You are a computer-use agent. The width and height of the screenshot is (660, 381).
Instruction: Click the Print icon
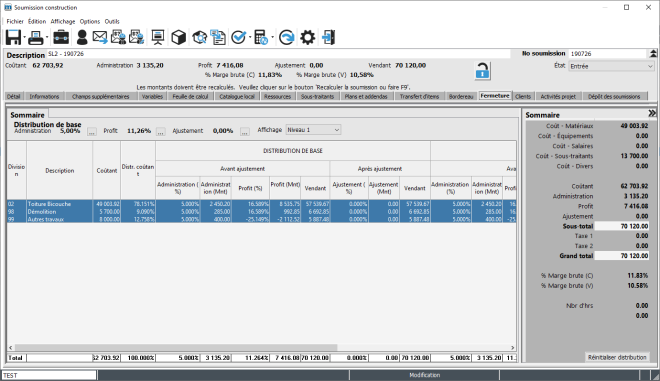pyautogui.click(x=36, y=37)
